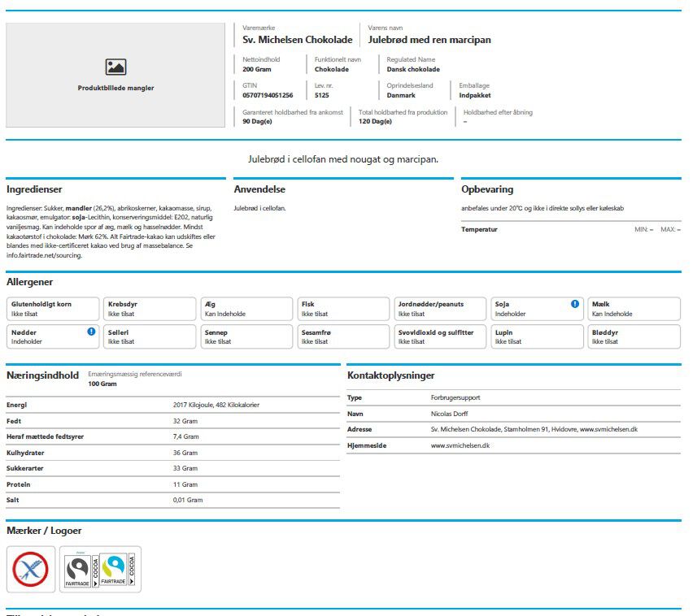Click the product name Julebrød med ren marcipan
This screenshot has height=616, width=697.
tap(429, 40)
